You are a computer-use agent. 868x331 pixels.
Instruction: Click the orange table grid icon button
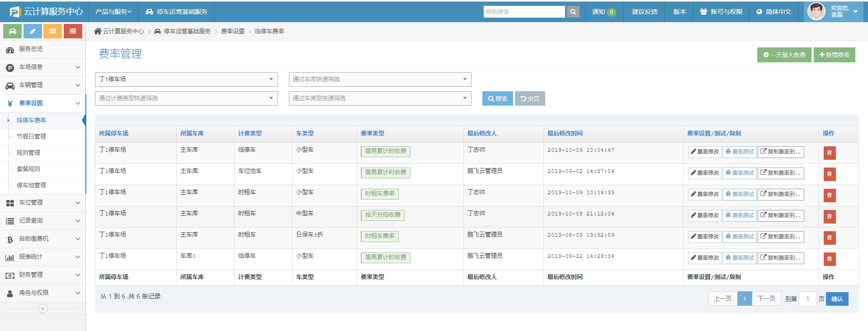[x=53, y=31]
